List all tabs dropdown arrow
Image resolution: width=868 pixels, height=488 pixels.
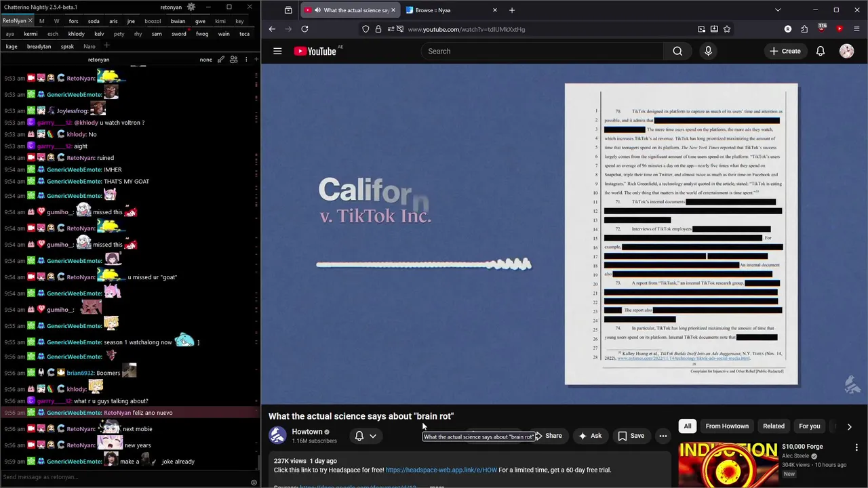tap(778, 10)
